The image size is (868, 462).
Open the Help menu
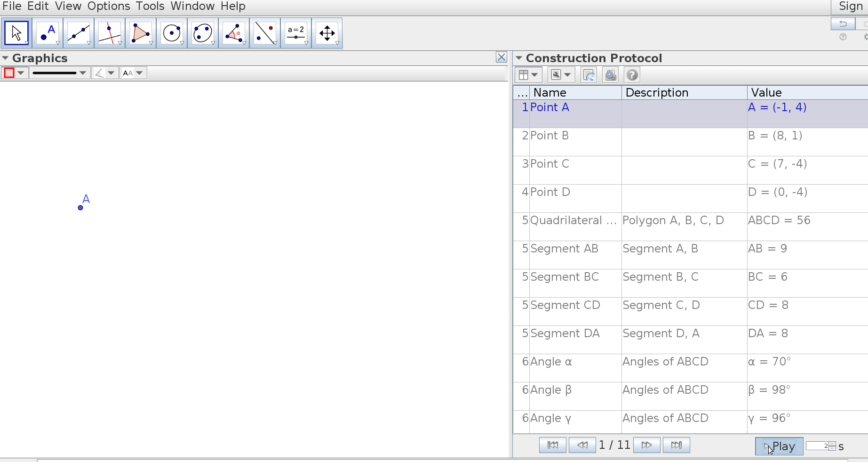tap(233, 6)
